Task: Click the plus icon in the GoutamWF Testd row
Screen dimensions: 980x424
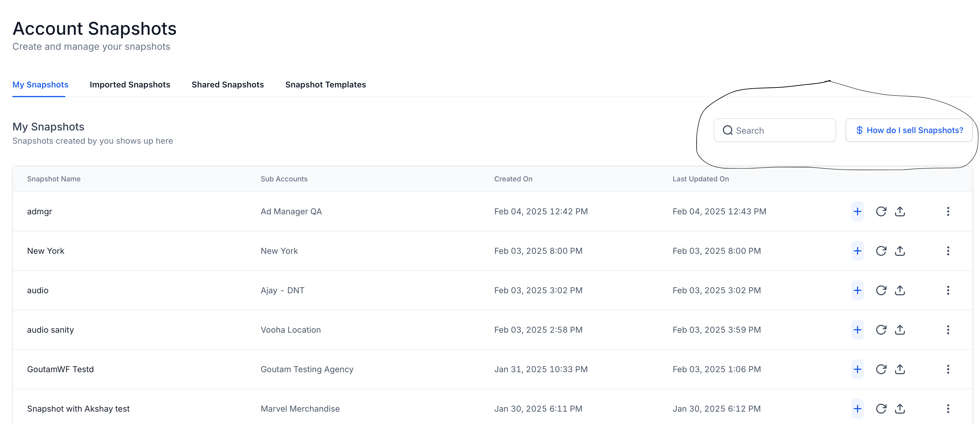Action: [x=857, y=369]
